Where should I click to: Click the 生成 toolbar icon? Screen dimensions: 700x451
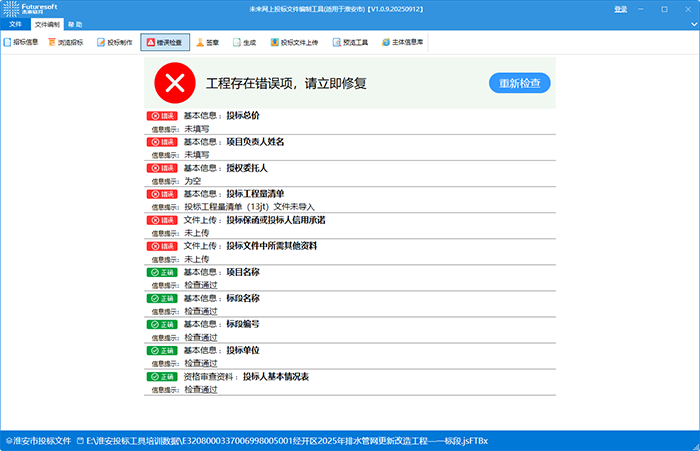click(x=244, y=43)
